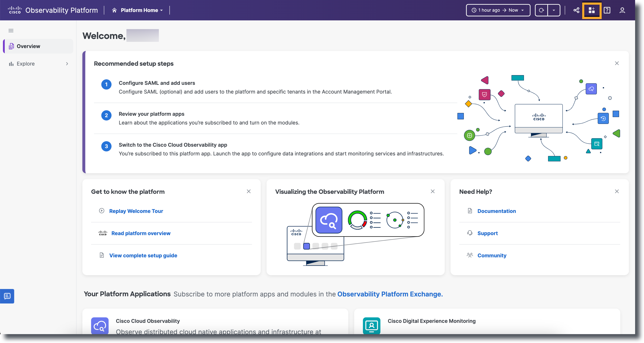
Task: Click Switch to Cisco Cloud Observability app heading
Action: pos(173,145)
